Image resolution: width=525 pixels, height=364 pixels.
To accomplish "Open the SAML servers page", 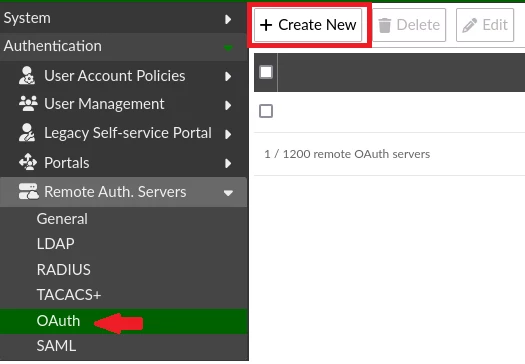I will [123, 346].
